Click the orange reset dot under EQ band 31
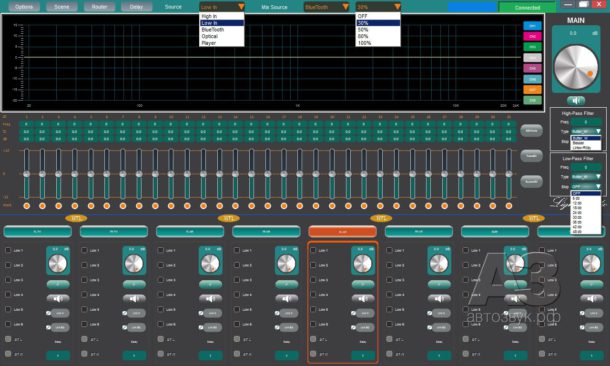The height and width of the screenshot is (366, 610). pos(508,206)
